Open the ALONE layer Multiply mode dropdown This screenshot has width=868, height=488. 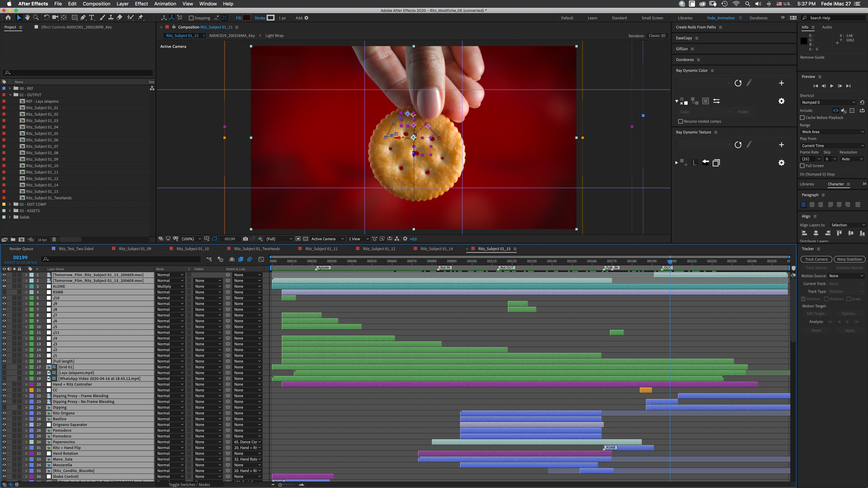pos(170,286)
